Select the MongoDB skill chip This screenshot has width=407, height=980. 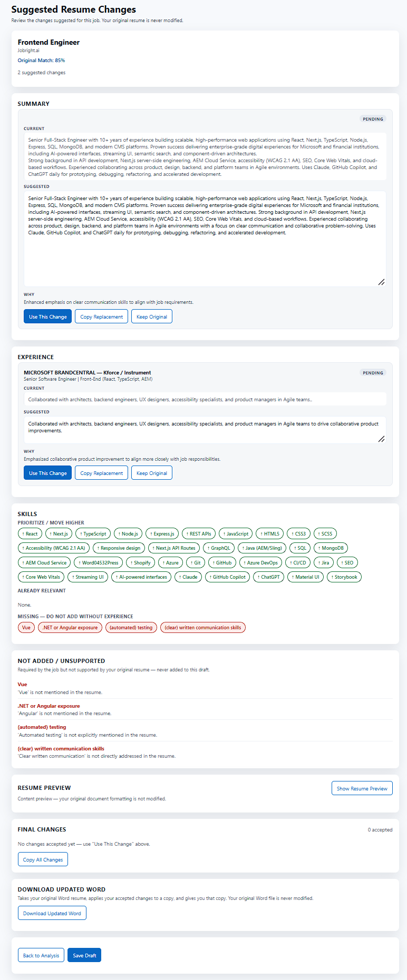coord(331,548)
